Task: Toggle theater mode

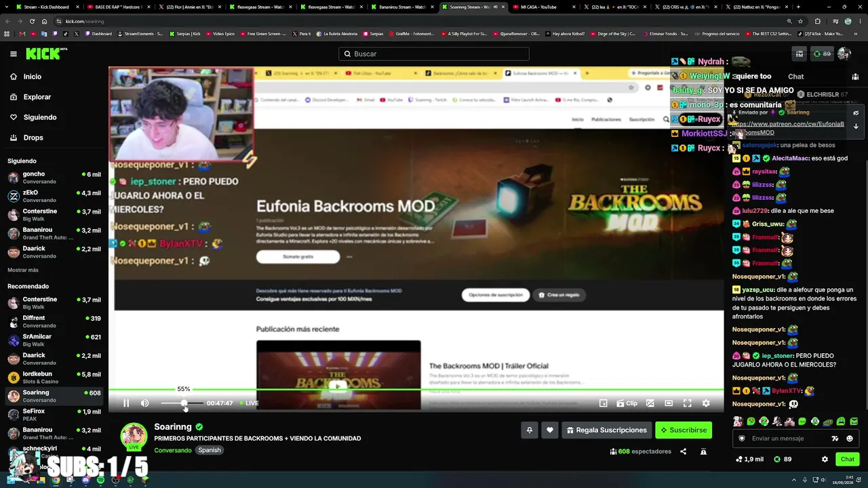Action: coord(669,403)
